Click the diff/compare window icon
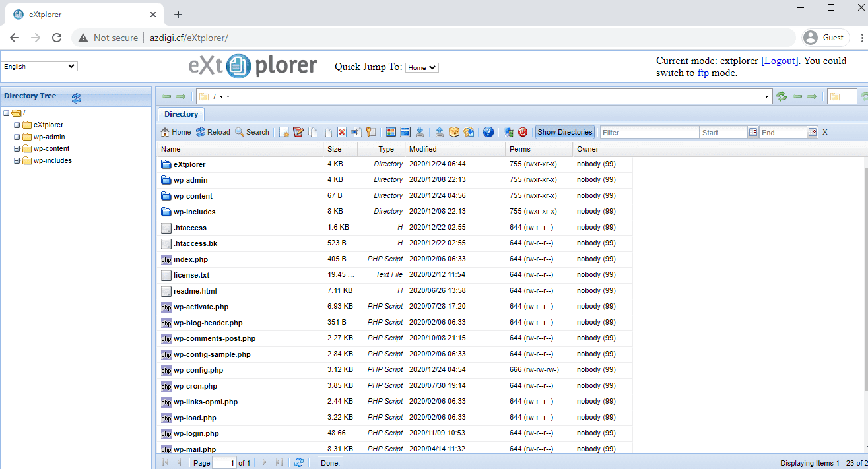Image resolution: width=868 pixels, height=469 pixels. pos(405,132)
